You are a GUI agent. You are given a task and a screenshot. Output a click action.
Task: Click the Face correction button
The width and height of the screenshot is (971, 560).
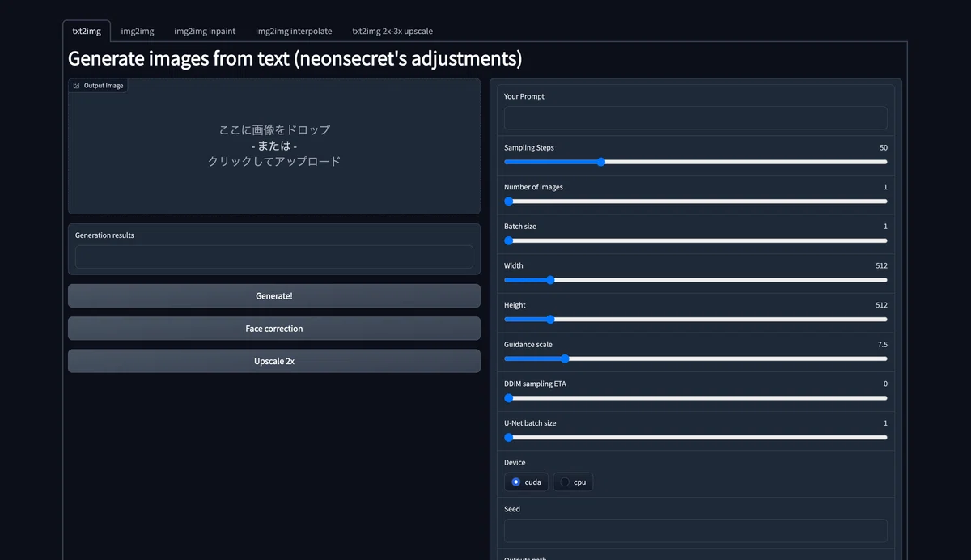[274, 329]
